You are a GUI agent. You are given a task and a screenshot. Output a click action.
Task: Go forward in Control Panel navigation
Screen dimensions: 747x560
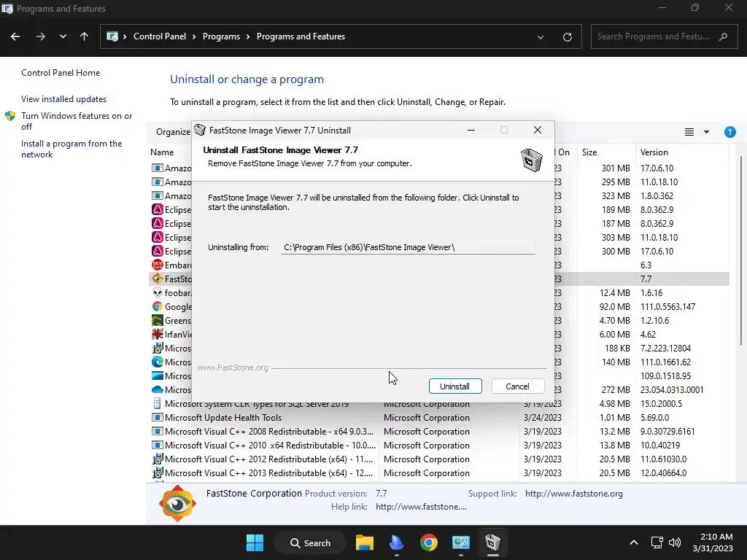coord(41,36)
